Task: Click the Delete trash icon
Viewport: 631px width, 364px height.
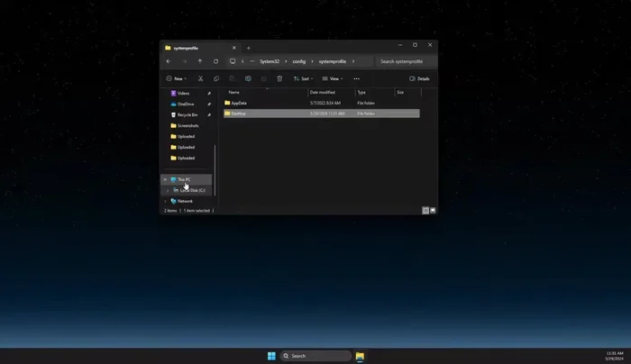Action: [x=279, y=78]
